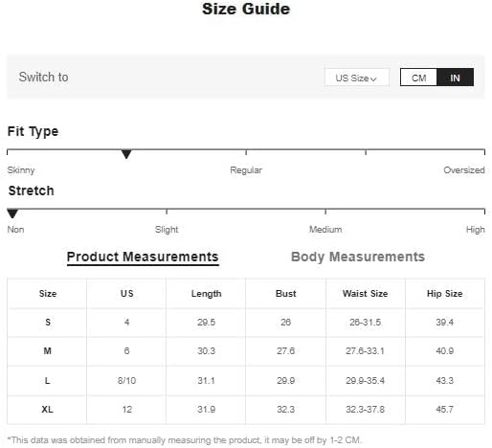The width and height of the screenshot is (492, 448).
Task: Click the Oversized label on Fit Type scale
Action: point(464,170)
